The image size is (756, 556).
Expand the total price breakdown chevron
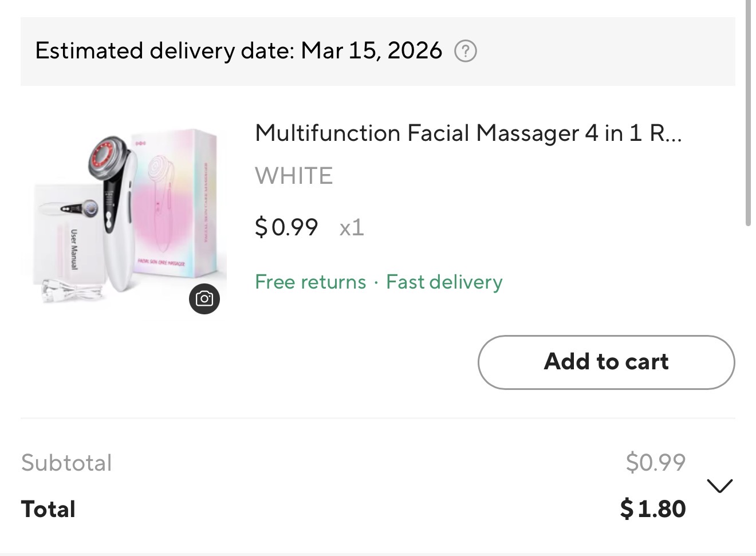point(719,486)
